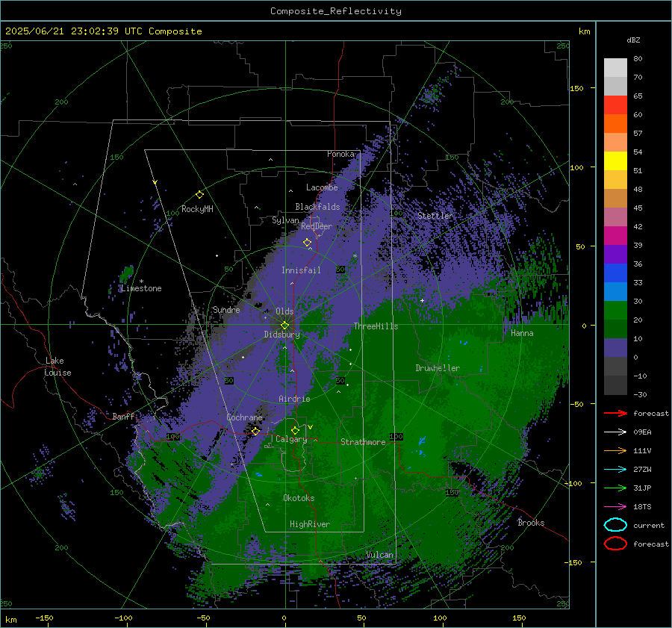Click the -150 tick on the bottom axis
This screenshot has width=672, height=628.
tap(44, 618)
